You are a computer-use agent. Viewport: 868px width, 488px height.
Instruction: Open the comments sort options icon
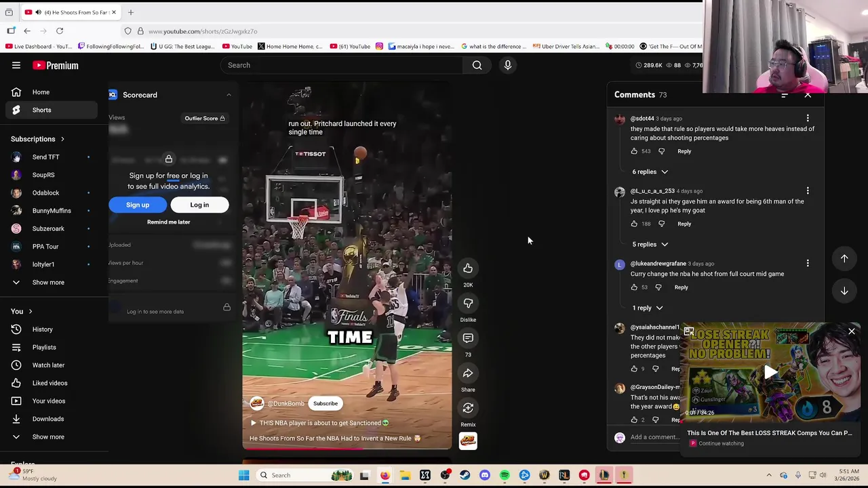coord(784,95)
